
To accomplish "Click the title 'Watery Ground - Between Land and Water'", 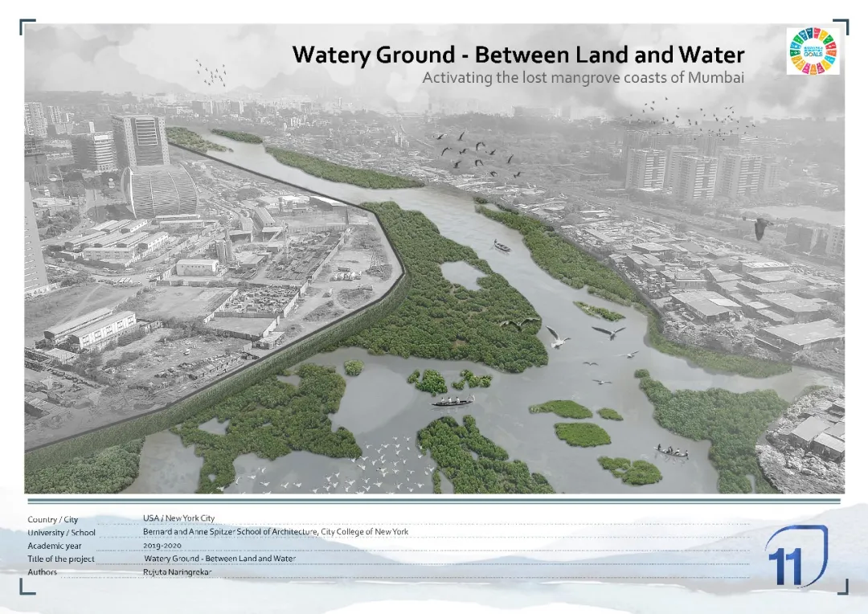I will pyautogui.click(x=518, y=55).
